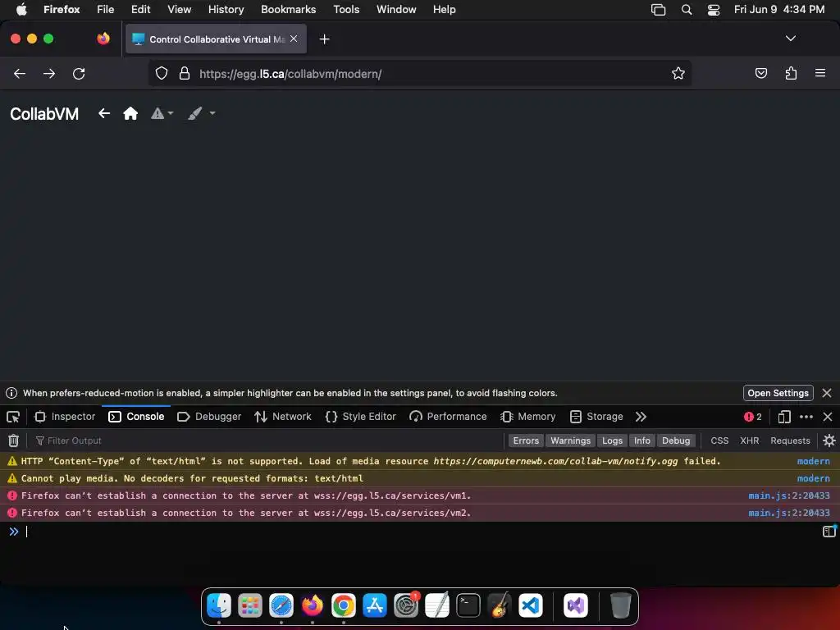Open Spotlight search in menu bar
Screen dimensions: 840x630
pyautogui.click(x=687, y=9)
